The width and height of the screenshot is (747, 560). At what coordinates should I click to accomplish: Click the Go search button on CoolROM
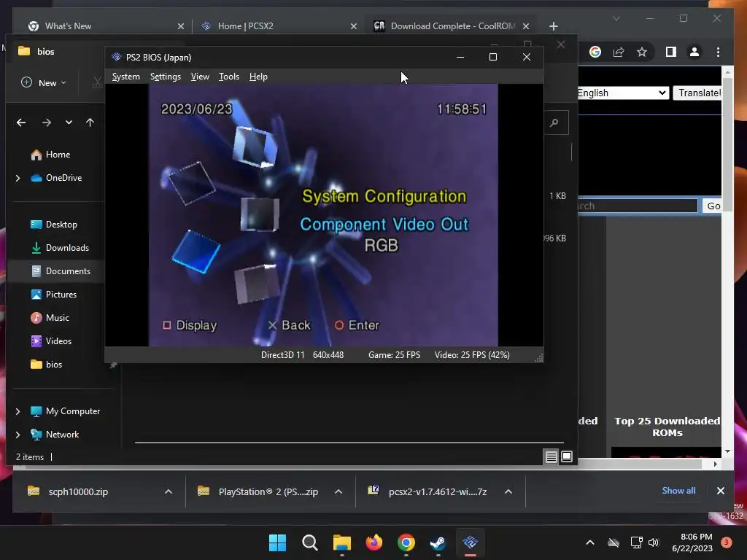[713, 206]
